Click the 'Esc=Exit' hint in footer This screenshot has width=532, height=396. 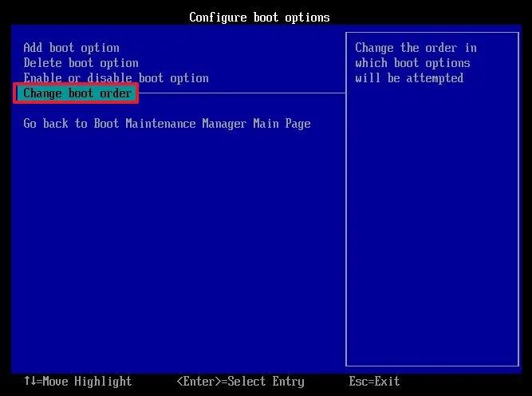[x=374, y=382]
